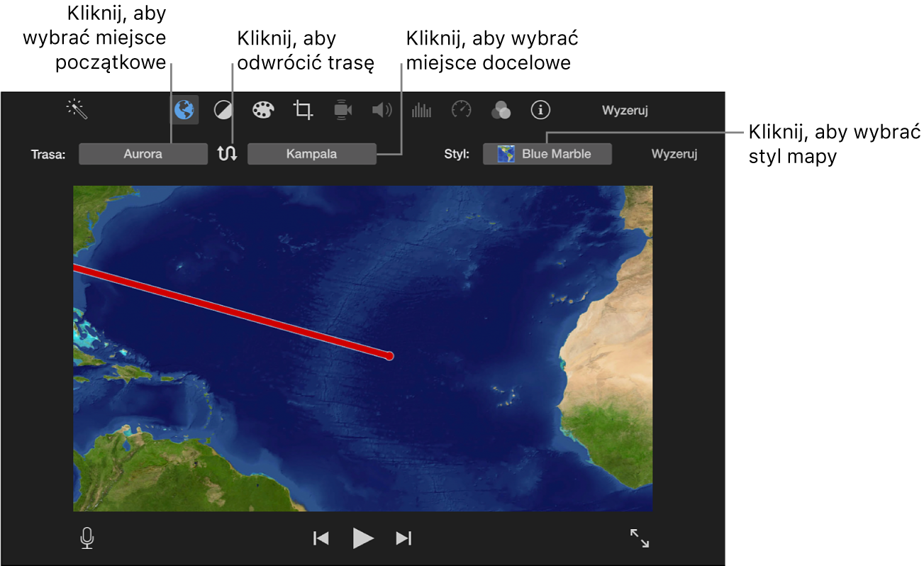Click the Styl: label
924x566 pixels.
click(457, 154)
